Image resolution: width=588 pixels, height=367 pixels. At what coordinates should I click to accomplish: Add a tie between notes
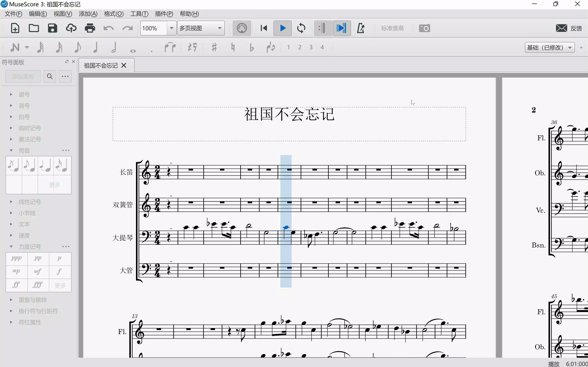coord(170,47)
